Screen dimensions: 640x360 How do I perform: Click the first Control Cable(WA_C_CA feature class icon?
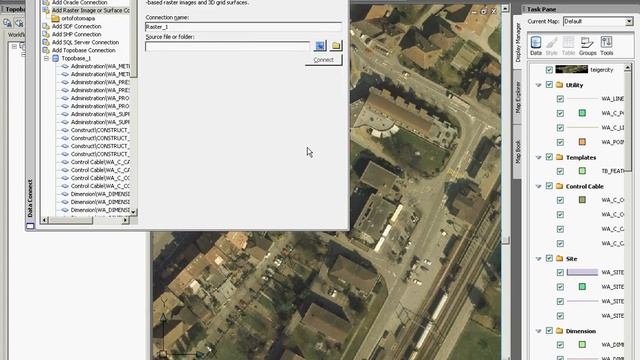[65, 162]
